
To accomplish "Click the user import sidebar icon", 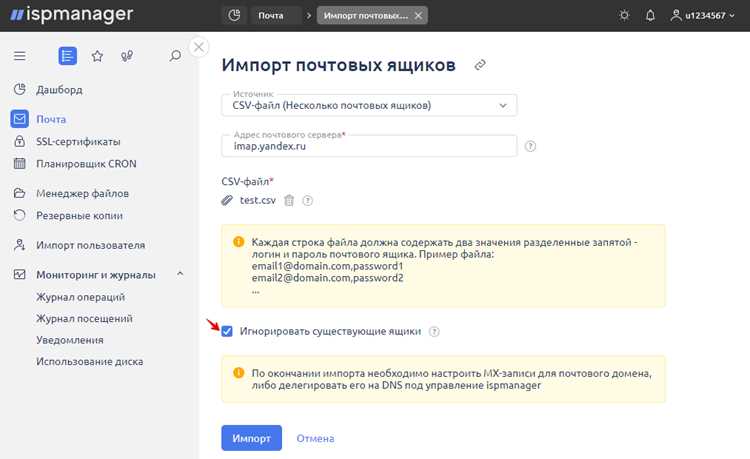I will point(20,245).
